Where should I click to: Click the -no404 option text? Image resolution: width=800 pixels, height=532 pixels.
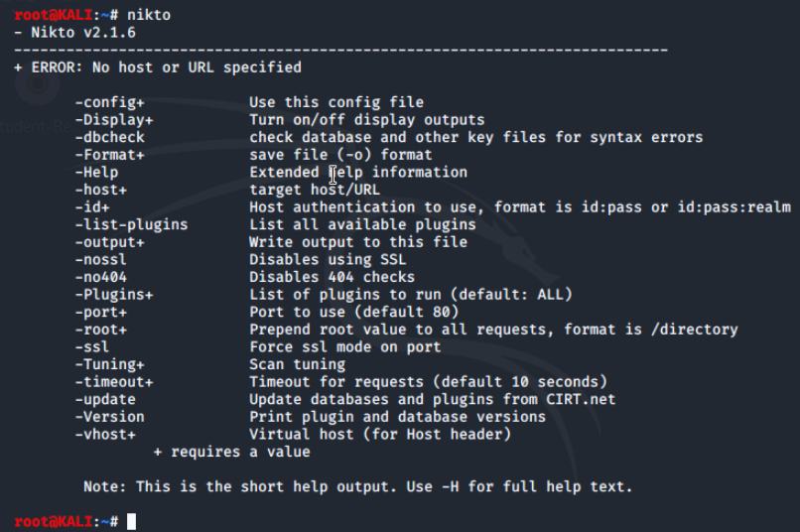click(x=101, y=277)
